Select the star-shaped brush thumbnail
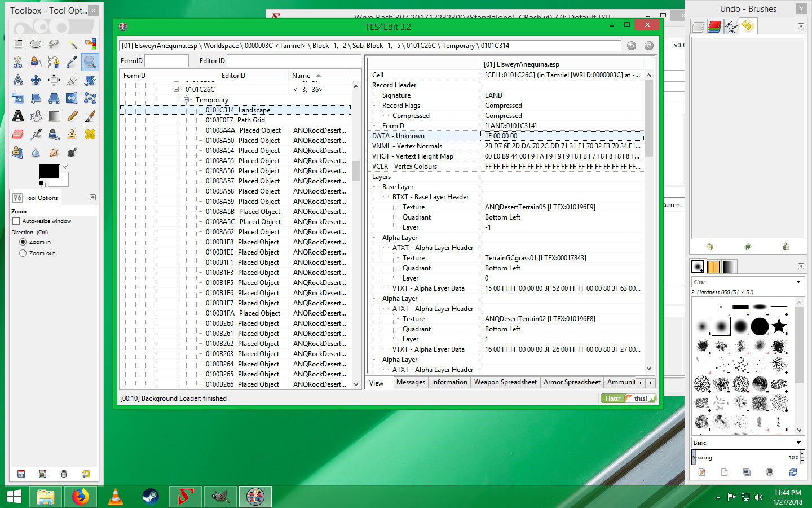Image resolution: width=812 pixels, height=508 pixels. 779,326
